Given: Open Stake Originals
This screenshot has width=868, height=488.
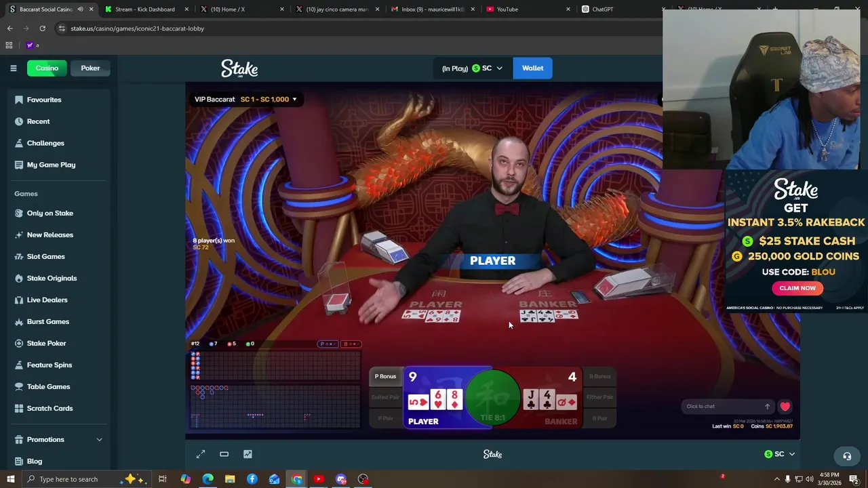Looking at the screenshot, I should coord(52,278).
